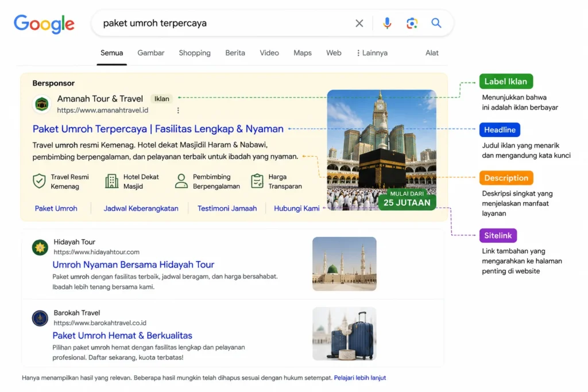
Task: Start voice search with the microphone icon
Action: pos(387,23)
